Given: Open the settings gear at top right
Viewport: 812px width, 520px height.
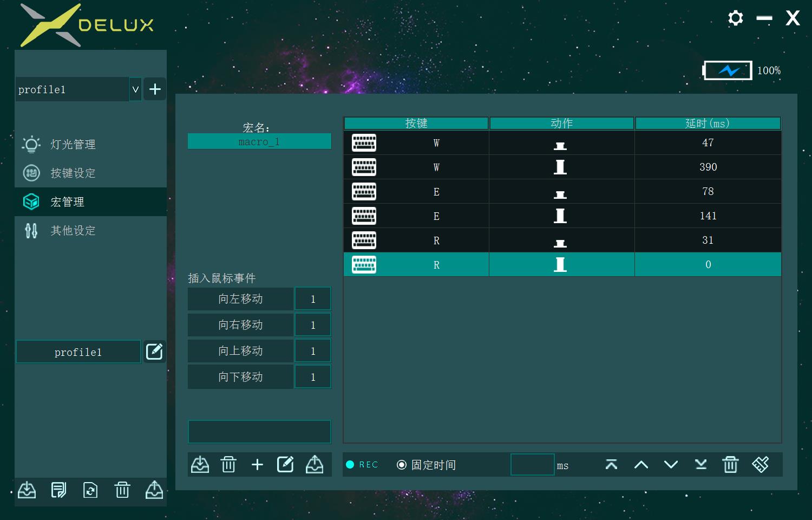Looking at the screenshot, I should coord(735,18).
